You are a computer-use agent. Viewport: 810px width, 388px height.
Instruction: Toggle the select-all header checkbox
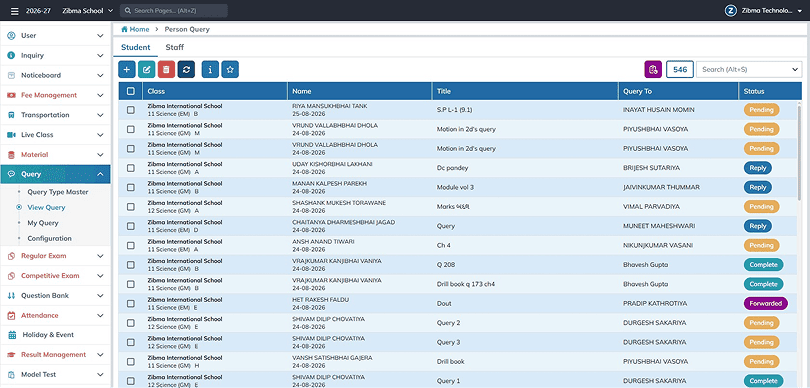tap(131, 91)
